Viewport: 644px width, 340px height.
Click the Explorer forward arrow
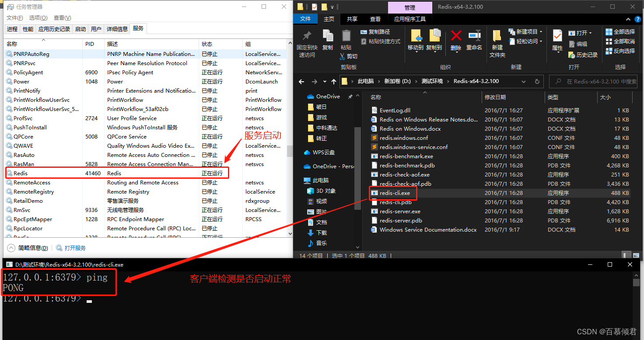click(314, 82)
